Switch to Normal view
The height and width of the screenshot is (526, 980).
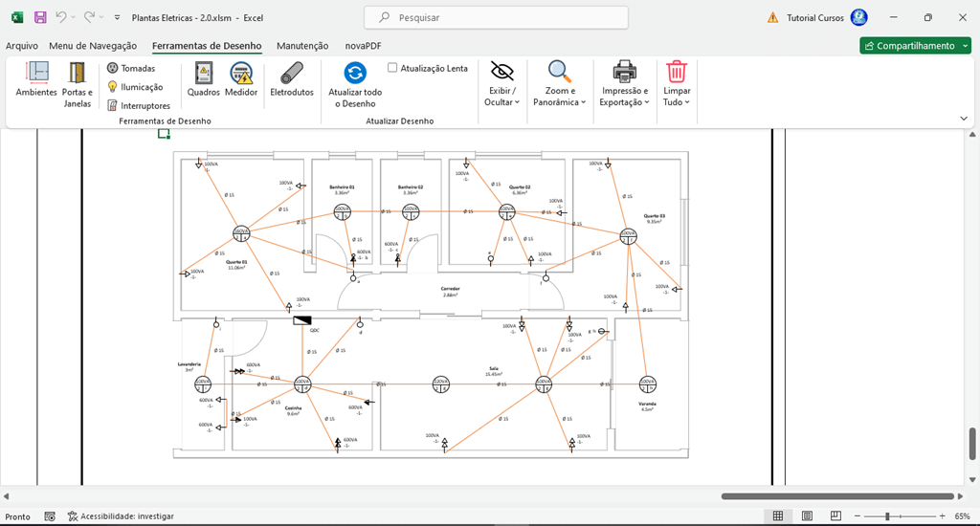778,516
